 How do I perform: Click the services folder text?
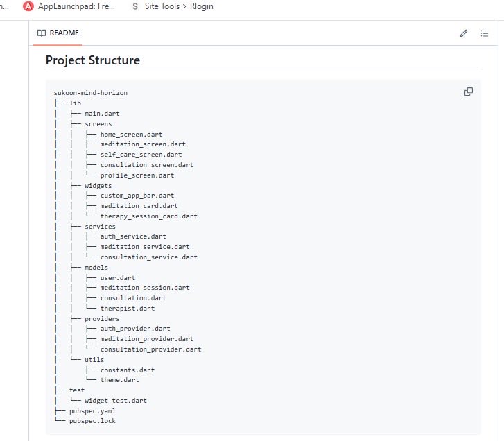click(x=101, y=226)
